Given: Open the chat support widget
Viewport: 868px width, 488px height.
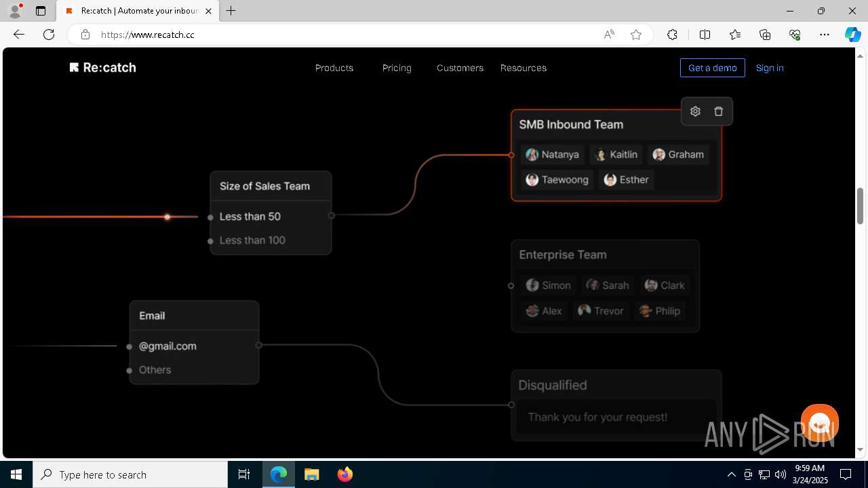Looking at the screenshot, I should pos(820,423).
